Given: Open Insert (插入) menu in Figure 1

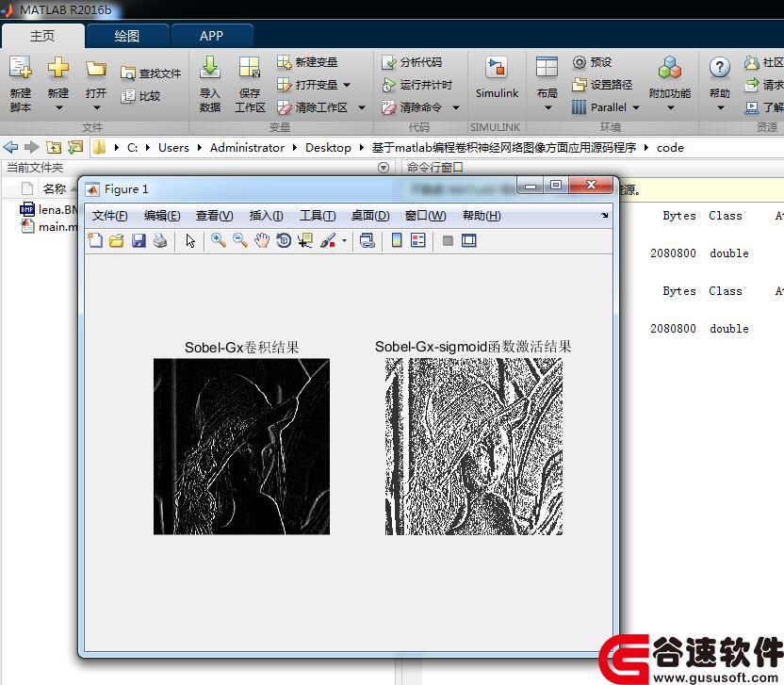Looking at the screenshot, I should (x=266, y=216).
